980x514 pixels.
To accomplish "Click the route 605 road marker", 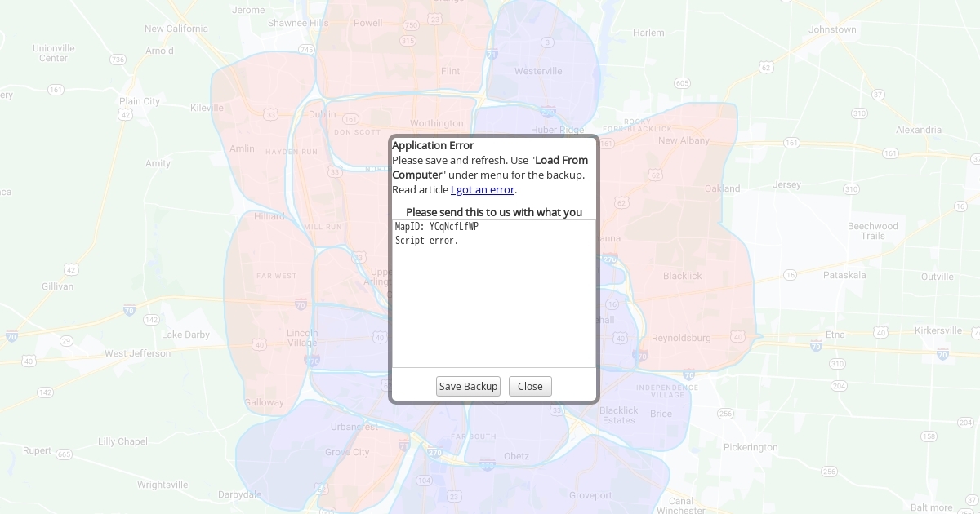I will 683,83.
